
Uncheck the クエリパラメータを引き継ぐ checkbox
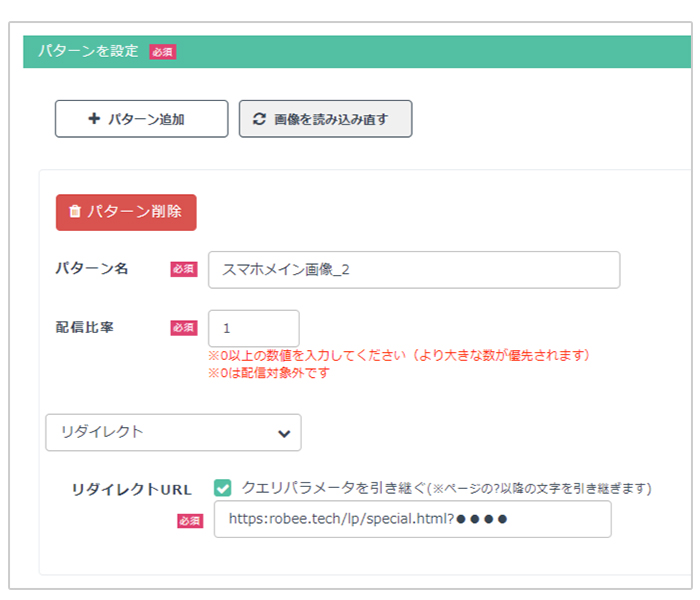(x=222, y=488)
